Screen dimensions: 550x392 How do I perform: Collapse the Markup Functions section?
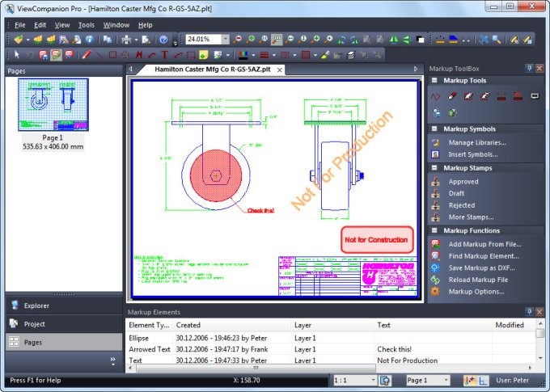coord(434,230)
